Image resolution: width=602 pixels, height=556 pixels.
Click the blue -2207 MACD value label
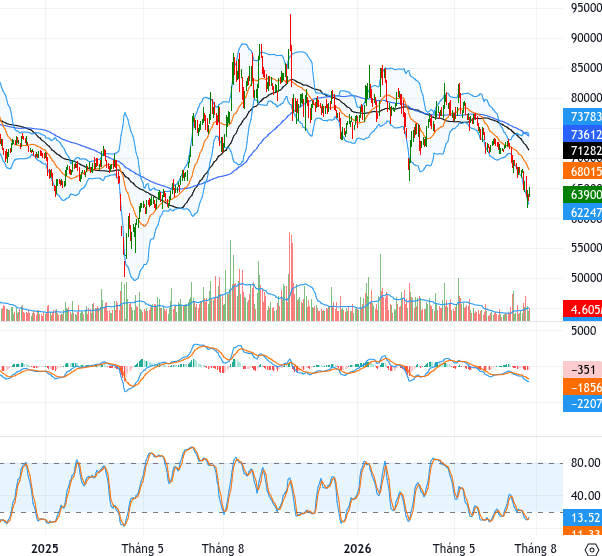coord(582,404)
